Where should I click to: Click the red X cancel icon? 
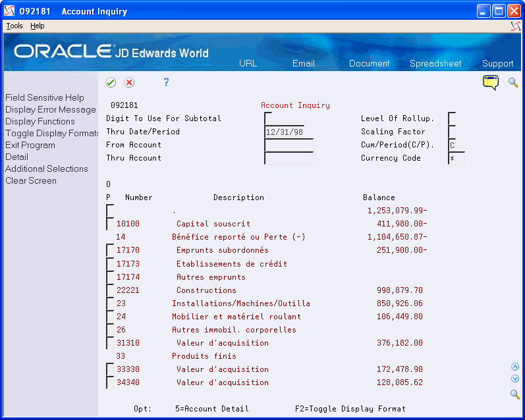pyautogui.click(x=129, y=82)
